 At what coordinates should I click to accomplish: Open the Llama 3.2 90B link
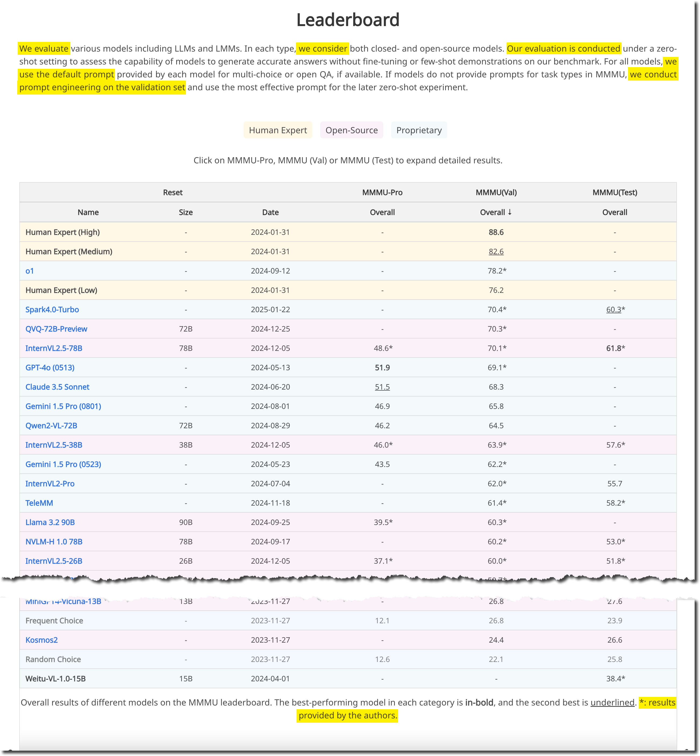point(50,522)
